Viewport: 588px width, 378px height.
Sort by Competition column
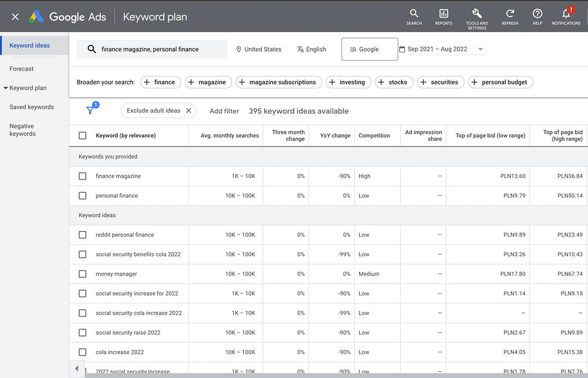click(374, 136)
